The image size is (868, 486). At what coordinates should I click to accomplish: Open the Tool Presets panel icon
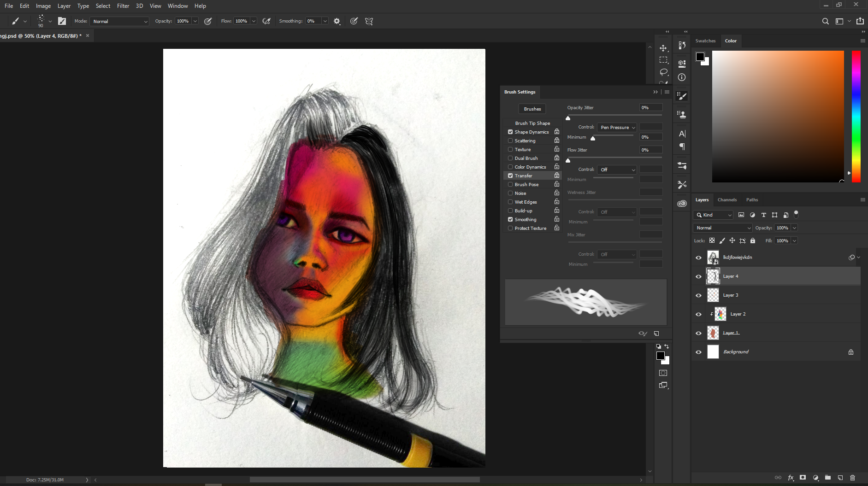point(682,184)
